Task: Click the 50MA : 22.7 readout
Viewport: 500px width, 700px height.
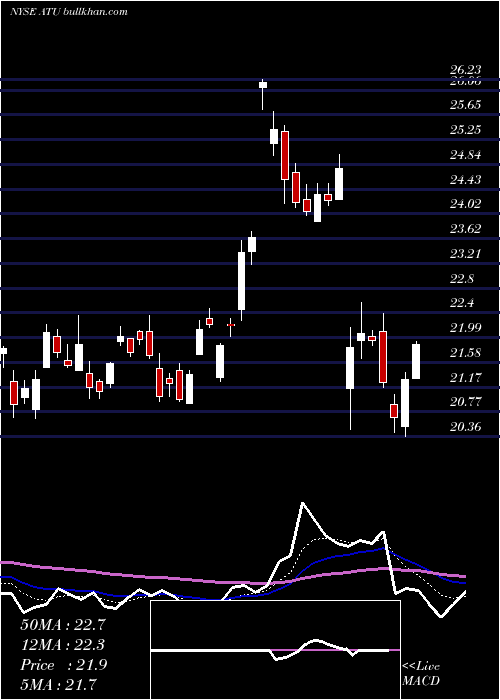Action: pyautogui.click(x=63, y=625)
